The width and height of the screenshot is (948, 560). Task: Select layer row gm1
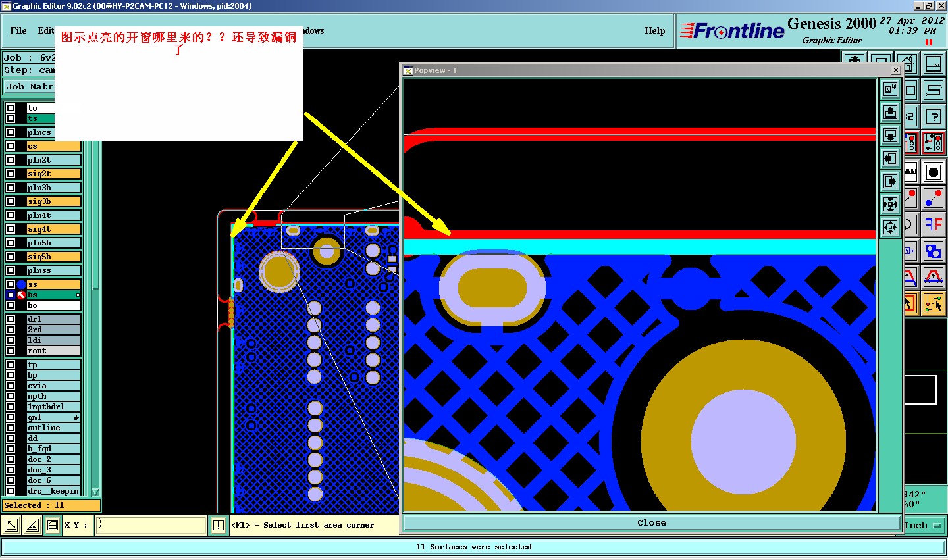(53, 417)
